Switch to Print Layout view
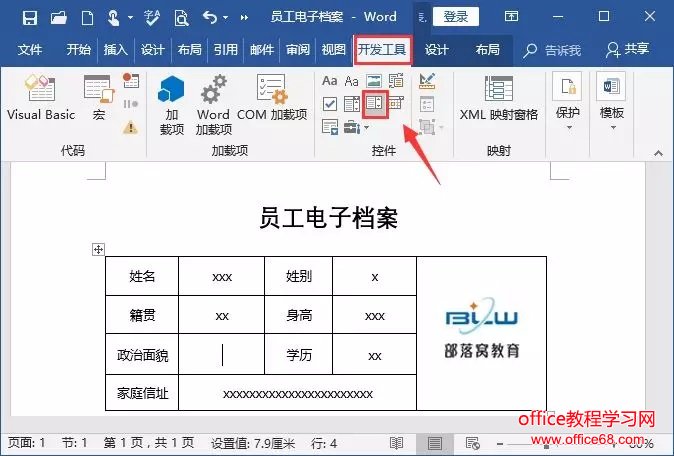The image size is (674, 456). [435, 443]
